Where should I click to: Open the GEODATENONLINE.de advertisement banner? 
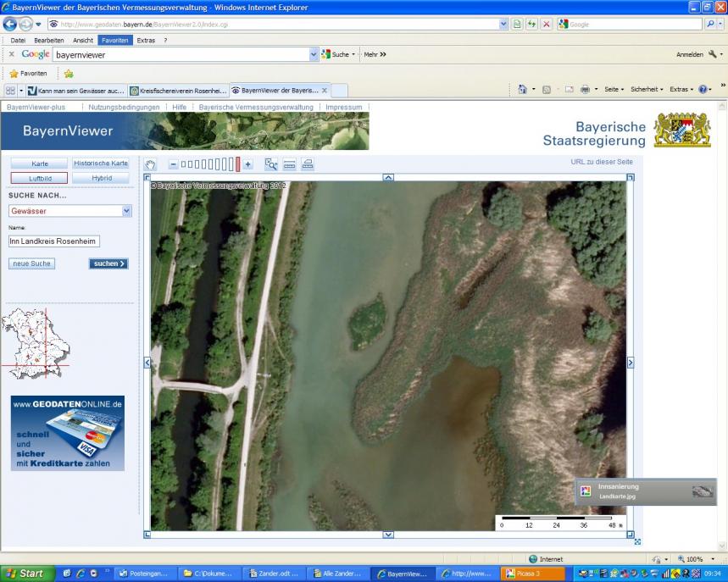[x=68, y=434]
